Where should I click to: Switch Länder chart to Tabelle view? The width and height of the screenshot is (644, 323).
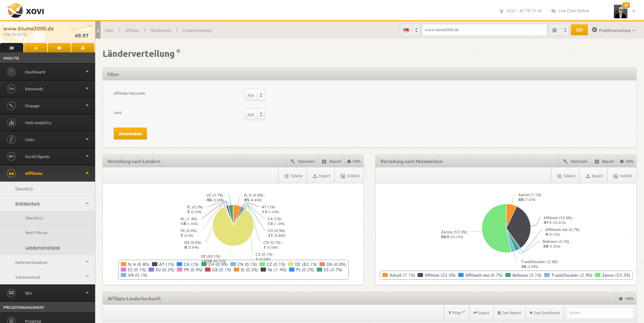293,176
